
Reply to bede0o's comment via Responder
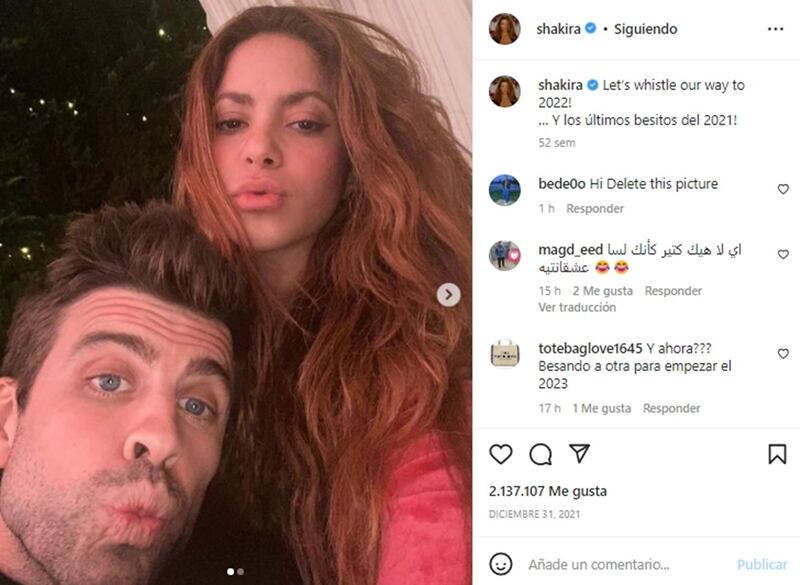click(x=595, y=209)
